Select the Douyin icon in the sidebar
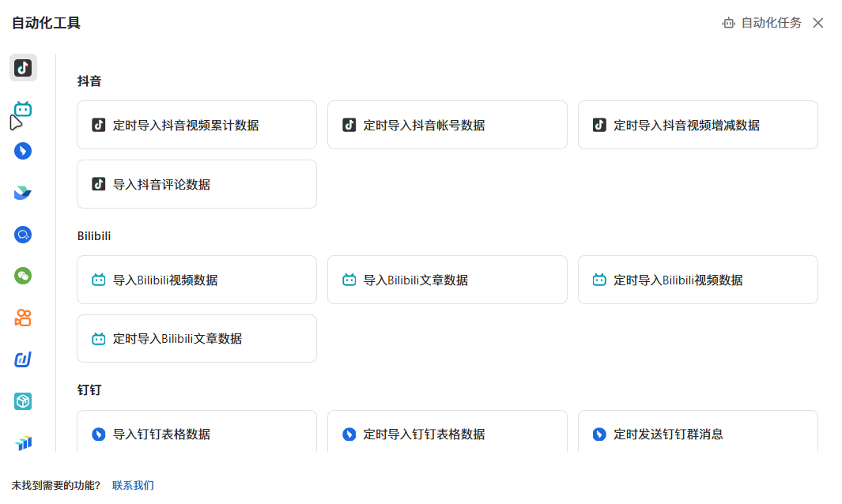The width and height of the screenshot is (842, 504). tap(23, 67)
